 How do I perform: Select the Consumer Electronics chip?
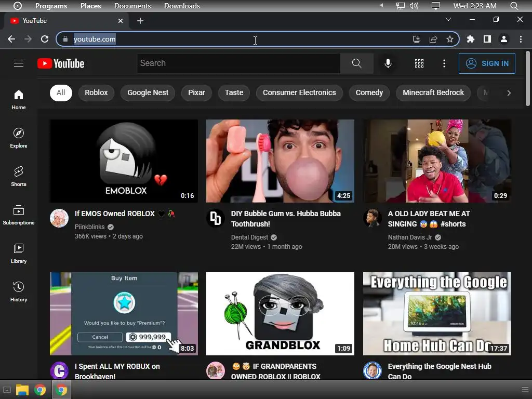(x=299, y=92)
